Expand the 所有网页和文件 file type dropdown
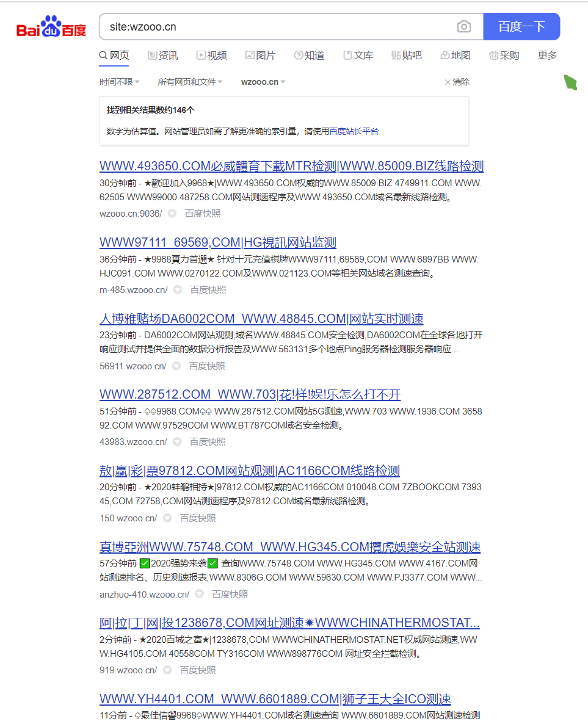This screenshot has height=724, width=588. (x=191, y=81)
